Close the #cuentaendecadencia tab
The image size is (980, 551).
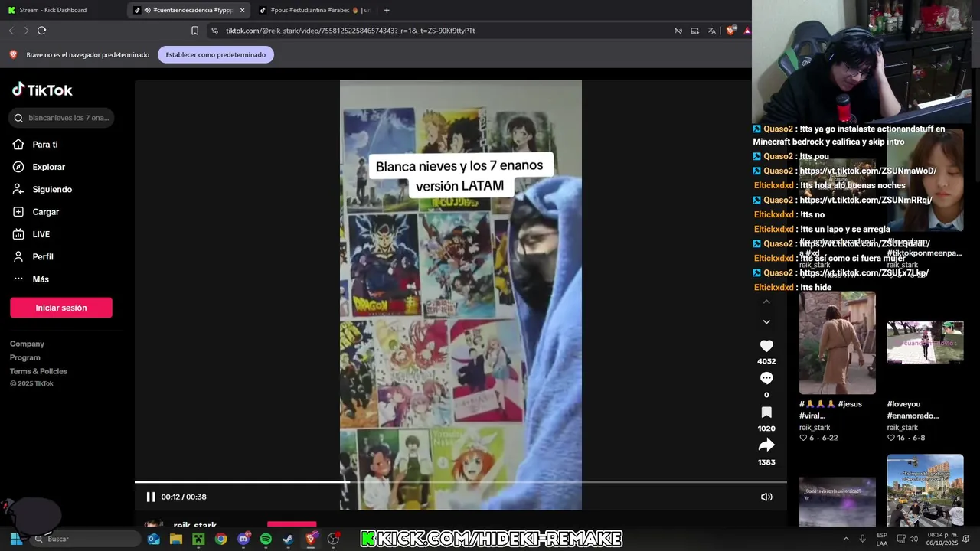242,10
